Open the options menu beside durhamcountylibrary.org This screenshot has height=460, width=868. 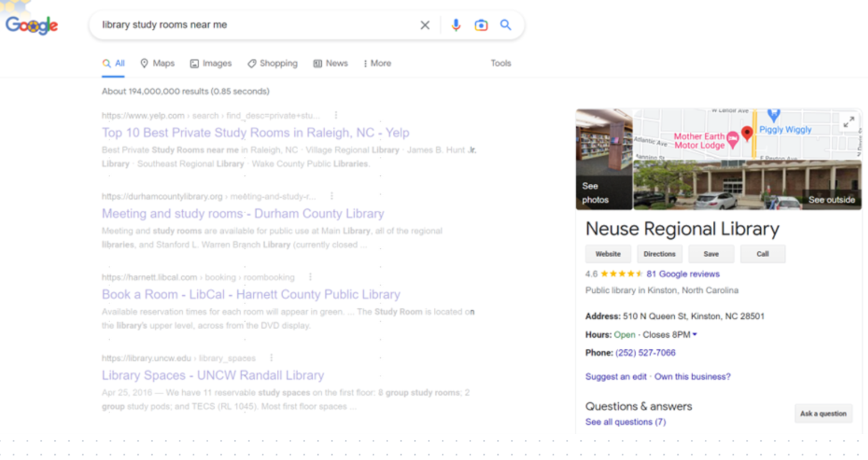click(332, 196)
